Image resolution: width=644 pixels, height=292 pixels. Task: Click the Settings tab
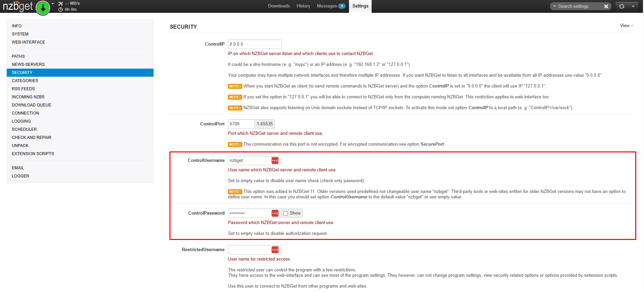(x=360, y=6)
